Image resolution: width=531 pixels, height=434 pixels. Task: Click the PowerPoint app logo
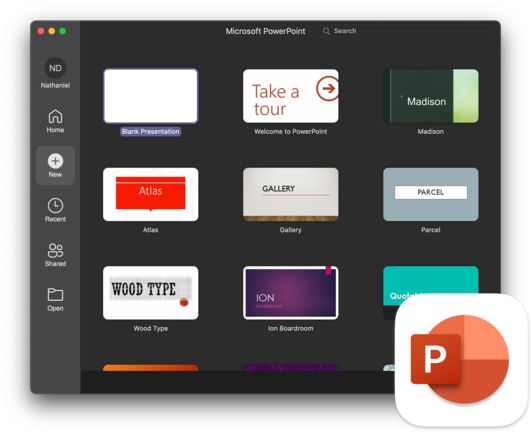tap(461, 360)
